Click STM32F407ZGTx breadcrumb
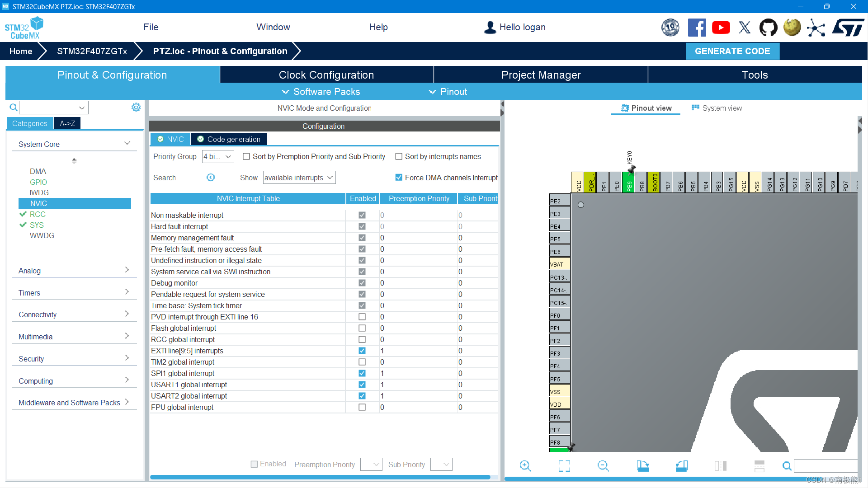Image resolution: width=868 pixels, height=488 pixels. [x=92, y=51]
